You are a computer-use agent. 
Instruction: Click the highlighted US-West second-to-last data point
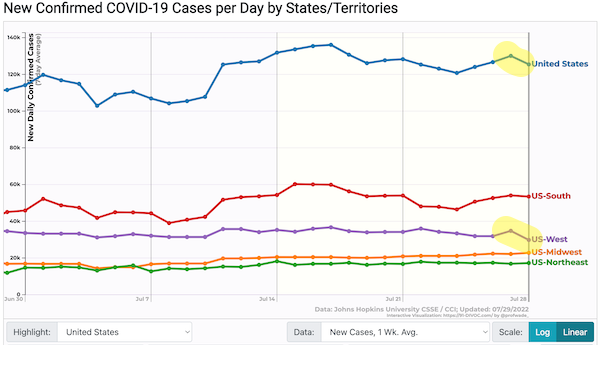[x=510, y=231]
